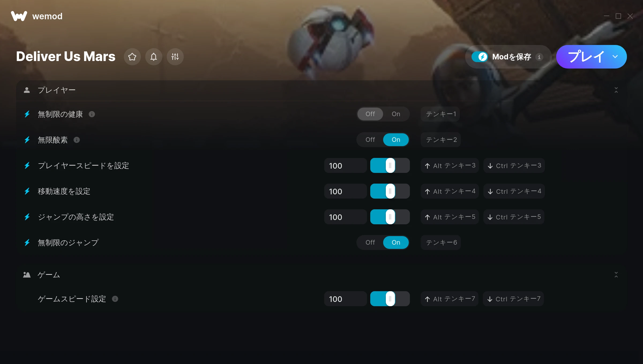
Task: Show info for 無限酸素
Action: (x=77, y=140)
